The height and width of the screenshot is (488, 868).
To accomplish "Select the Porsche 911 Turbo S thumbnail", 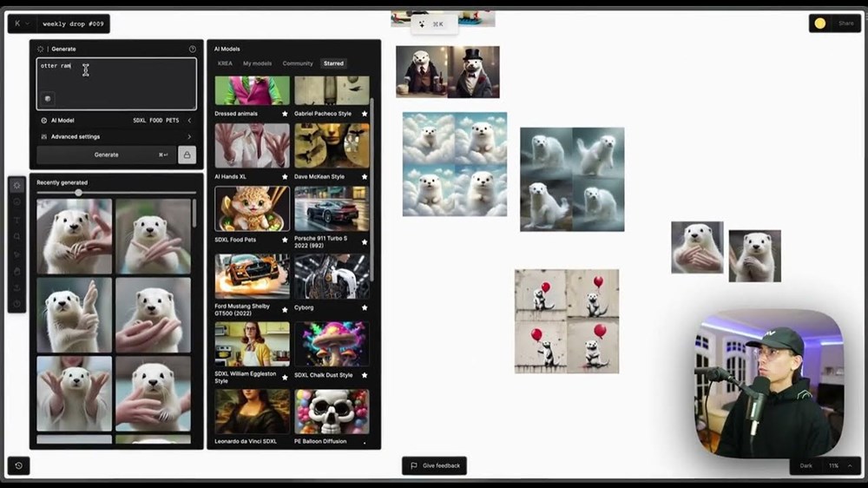I will click(x=332, y=208).
